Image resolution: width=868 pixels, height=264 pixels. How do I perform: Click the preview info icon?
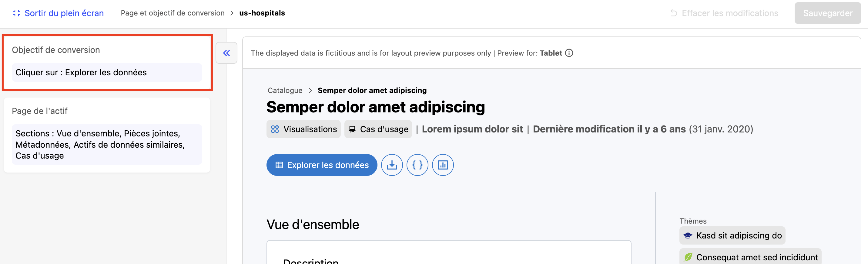click(x=569, y=53)
